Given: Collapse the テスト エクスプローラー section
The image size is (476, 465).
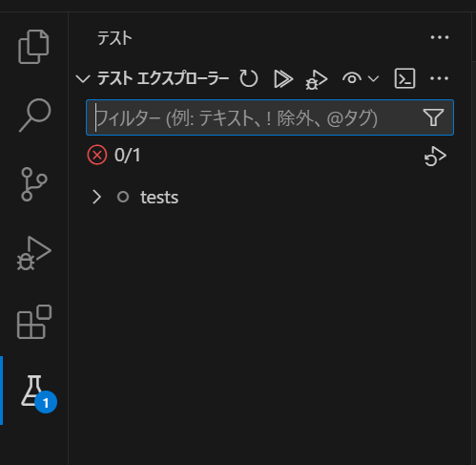Looking at the screenshot, I should pos(83,78).
